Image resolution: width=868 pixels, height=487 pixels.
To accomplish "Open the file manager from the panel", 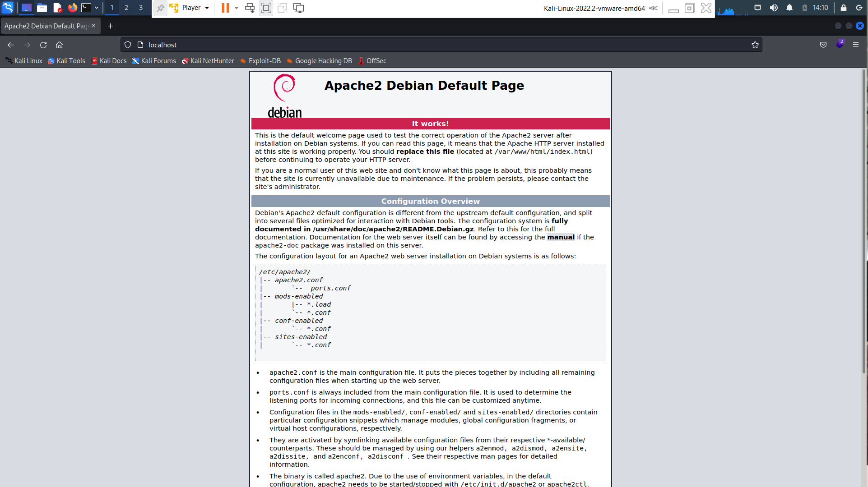I will click(x=42, y=8).
